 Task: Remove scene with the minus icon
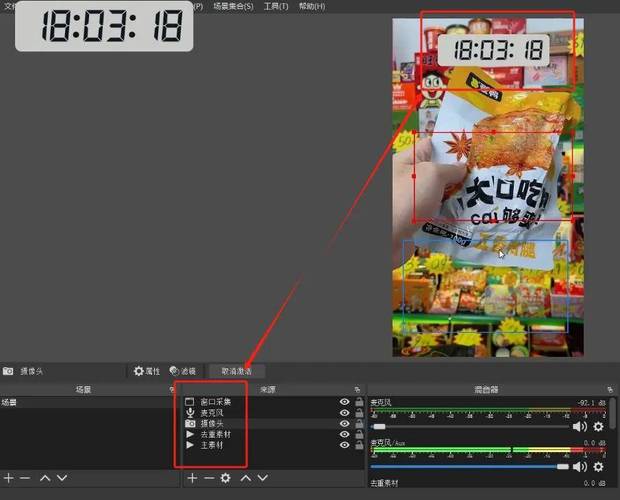coord(25,478)
